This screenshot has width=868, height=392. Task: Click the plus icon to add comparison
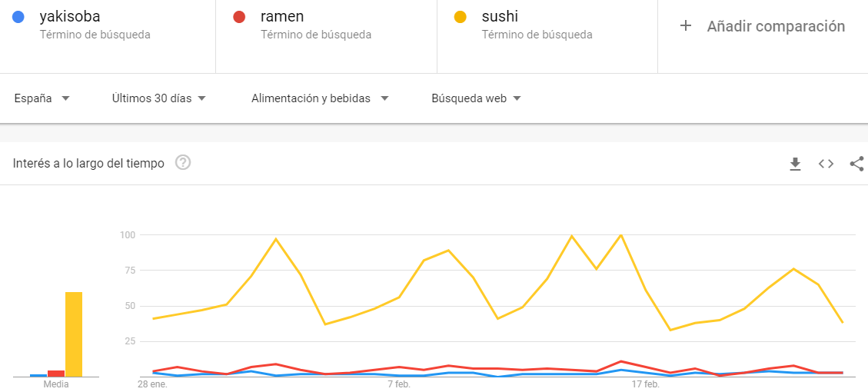pyautogui.click(x=685, y=26)
